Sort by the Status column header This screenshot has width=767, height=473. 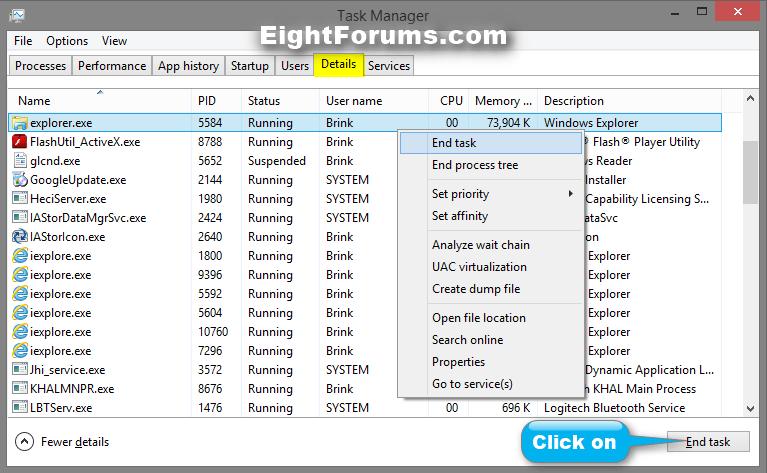click(280, 101)
